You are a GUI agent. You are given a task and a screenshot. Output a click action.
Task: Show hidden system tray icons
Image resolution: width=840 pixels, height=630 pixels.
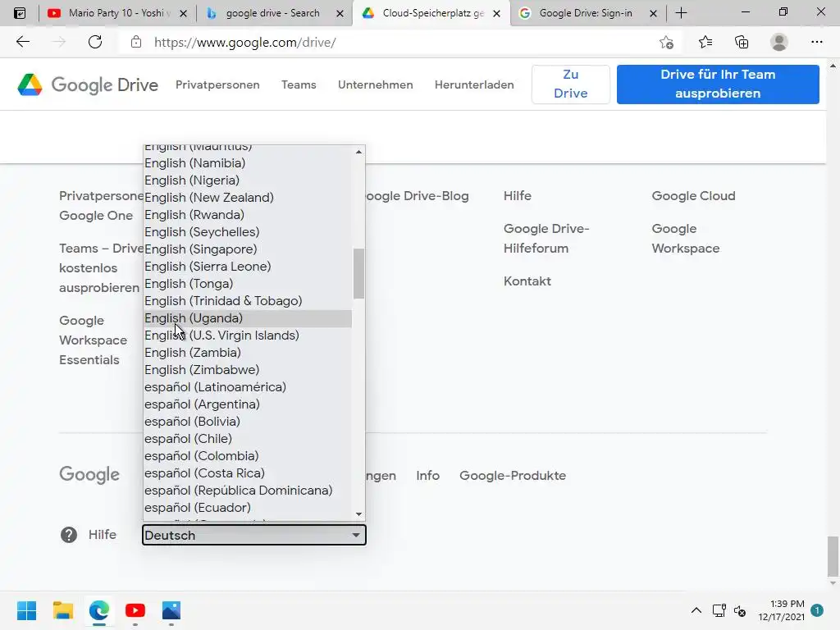point(696,610)
